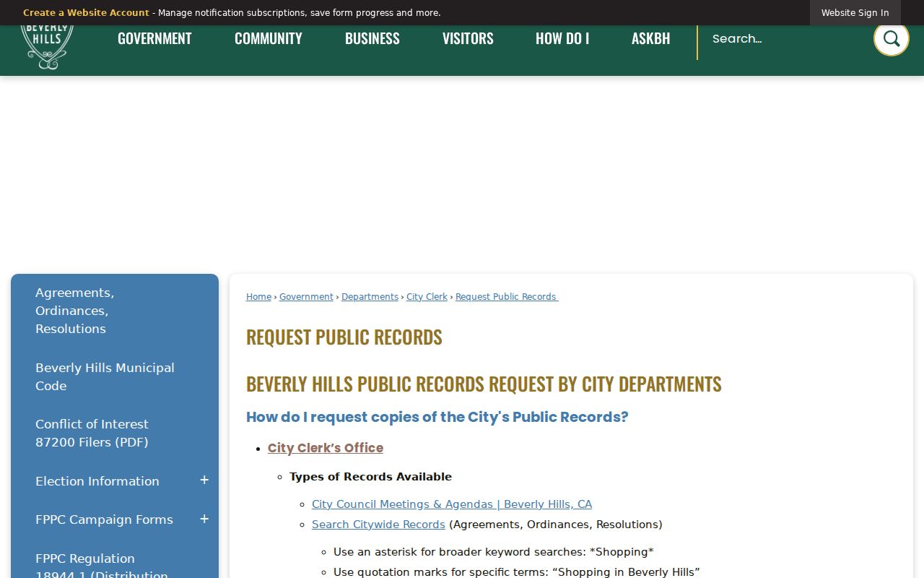The height and width of the screenshot is (578, 924).
Task: Click 'Beverly Hills Public Records Request' heading
Action: point(484,384)
